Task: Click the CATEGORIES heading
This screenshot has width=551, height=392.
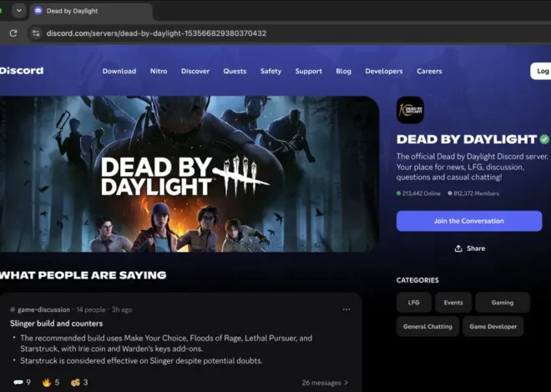Action: point(417,280)
